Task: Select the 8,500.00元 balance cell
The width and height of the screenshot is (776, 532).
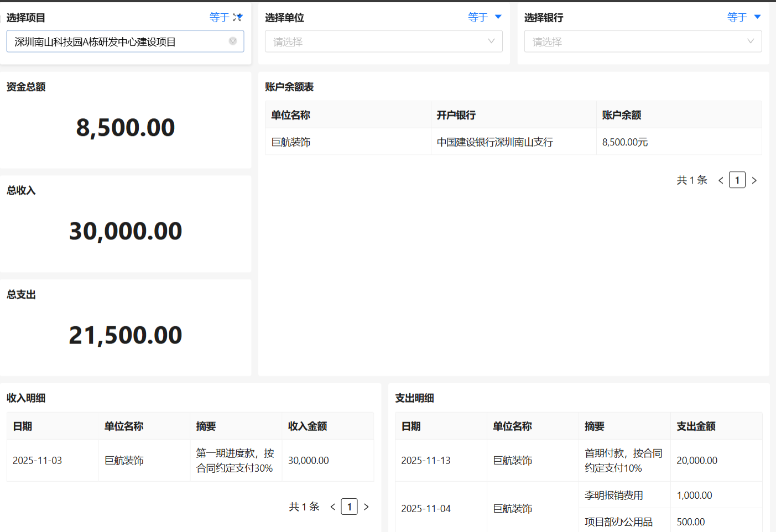Action: click(x=679, y=142)
